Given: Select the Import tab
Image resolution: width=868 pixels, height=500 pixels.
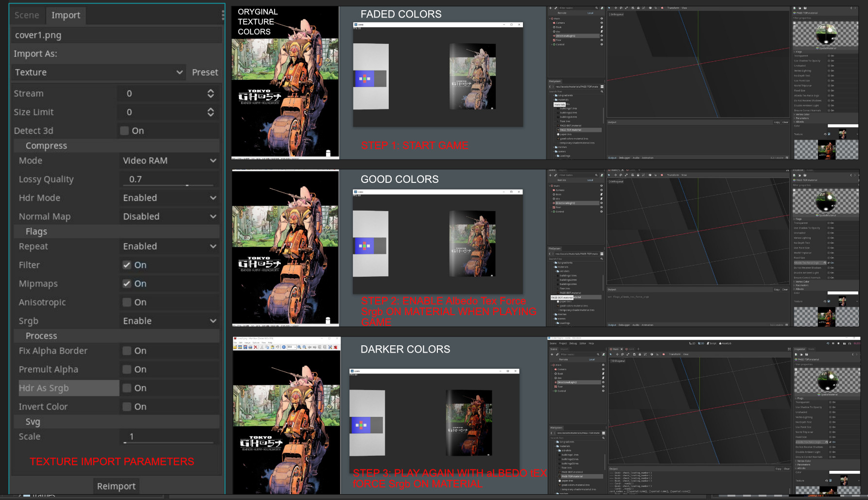Looking at the screenshot, I should coord(66,15).
